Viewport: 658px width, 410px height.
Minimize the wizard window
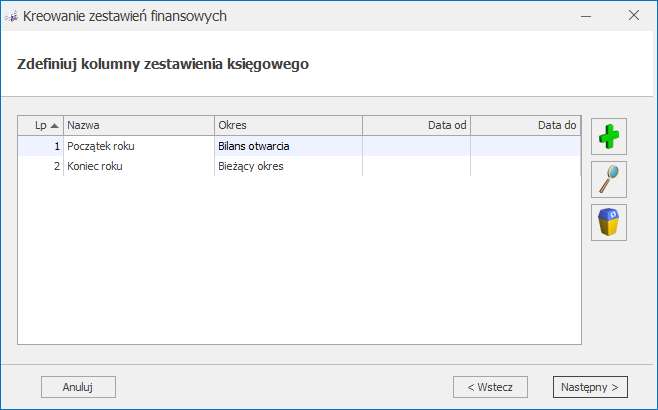[x=587, y=16]
